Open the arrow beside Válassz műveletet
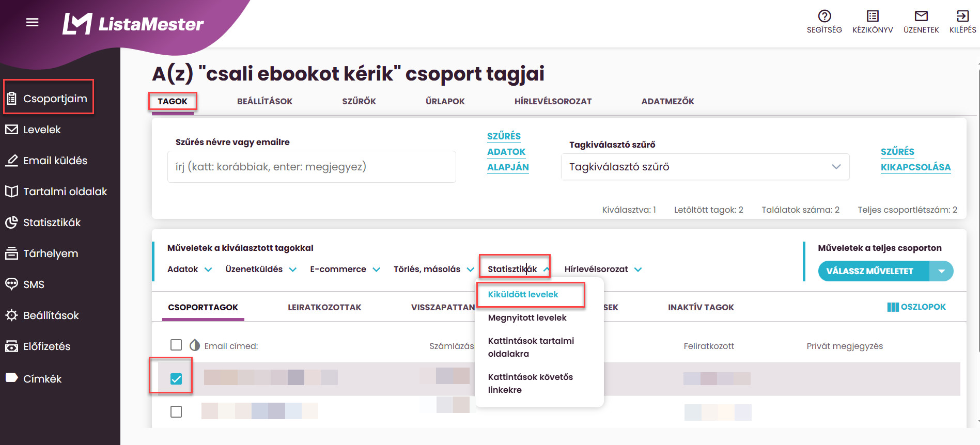This screenshot has width=980, height=445. (x=941, y=271)
